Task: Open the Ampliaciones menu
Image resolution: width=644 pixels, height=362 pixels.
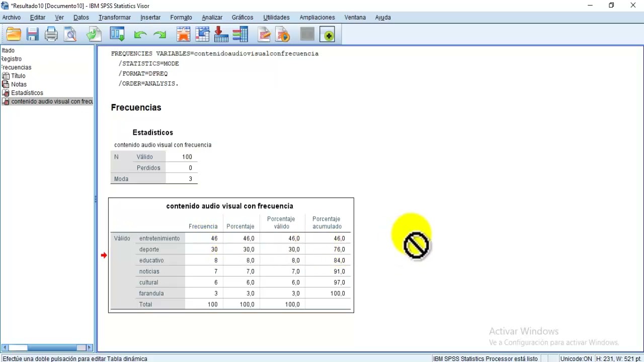Action: pos(317,17)
